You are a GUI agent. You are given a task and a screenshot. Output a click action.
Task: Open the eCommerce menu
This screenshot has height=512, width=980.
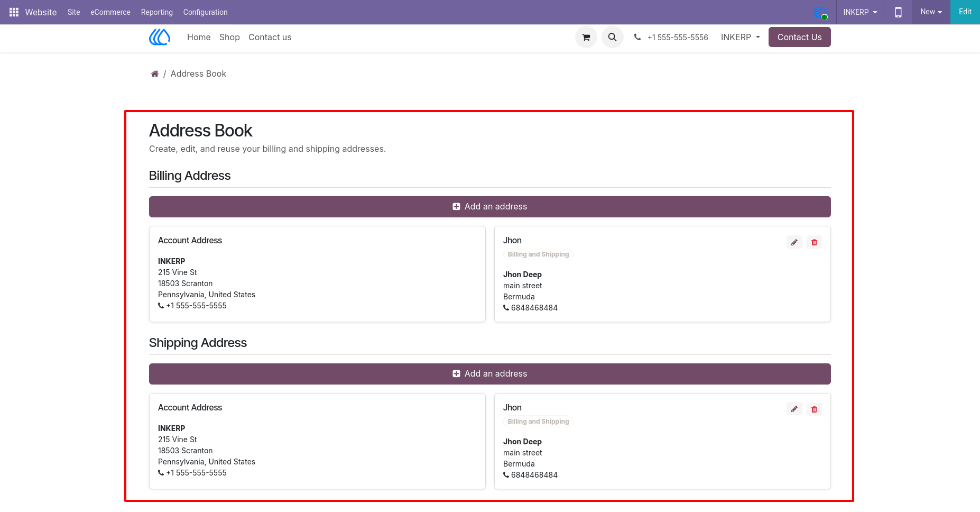110,12
